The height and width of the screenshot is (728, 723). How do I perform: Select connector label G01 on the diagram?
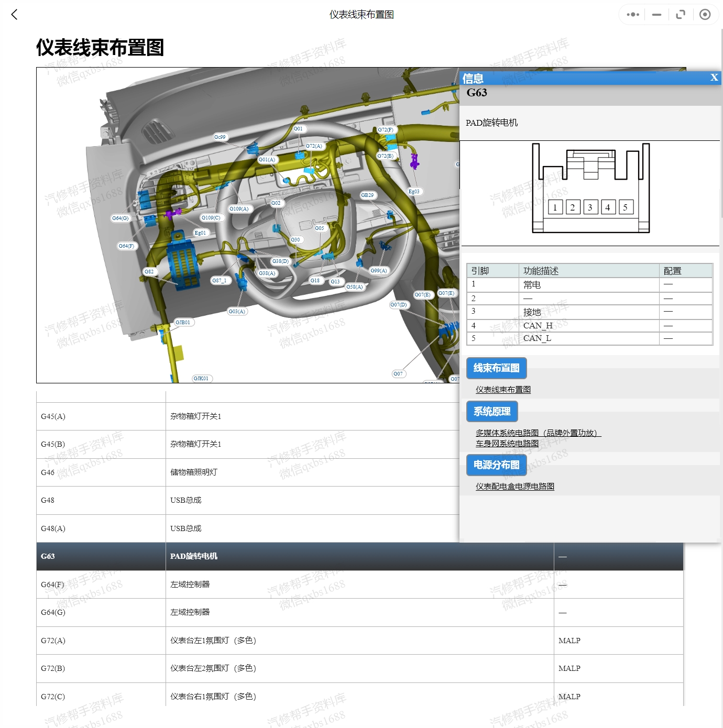tap(298, 129)
